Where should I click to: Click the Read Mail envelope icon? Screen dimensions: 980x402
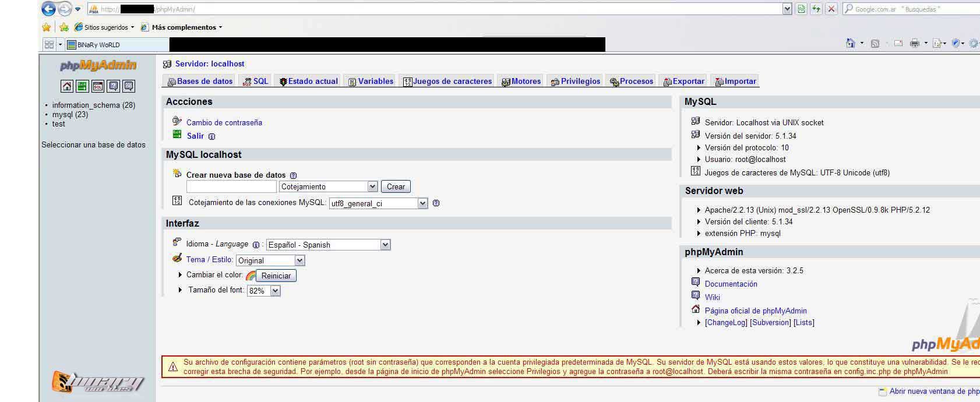898,43
